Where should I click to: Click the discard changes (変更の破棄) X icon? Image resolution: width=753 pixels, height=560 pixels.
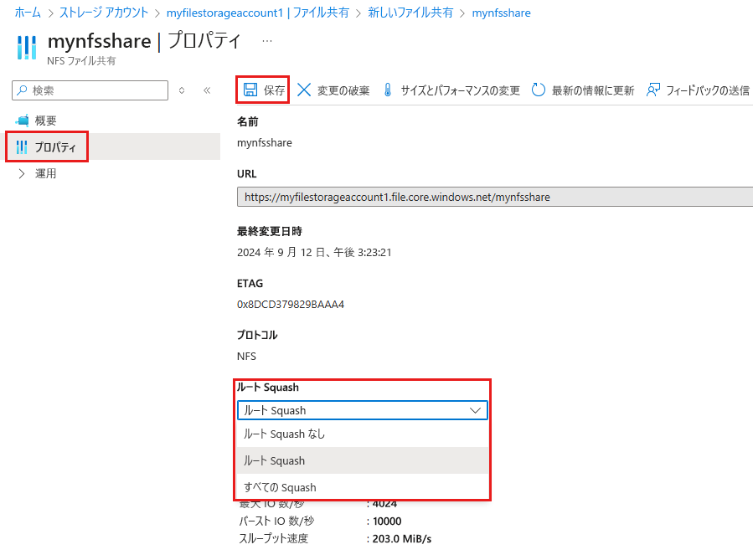coord(304,90)
